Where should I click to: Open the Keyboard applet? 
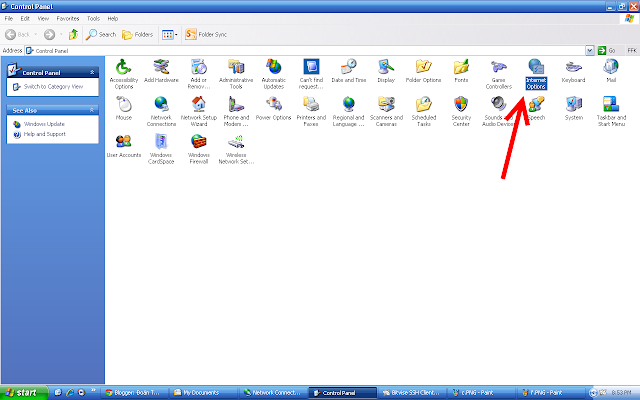[x=573, y=71]
